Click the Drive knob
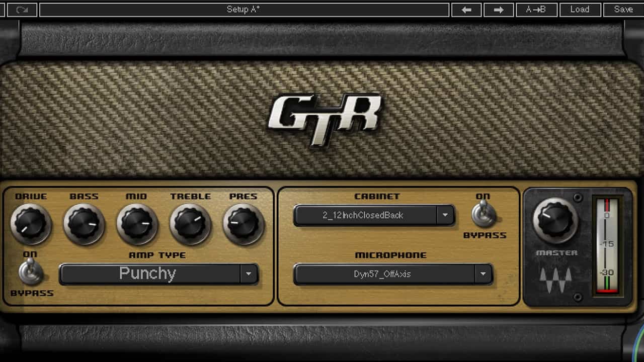This screenshot has height=362, width=644. pyautogui.click(x=31, y=224)
